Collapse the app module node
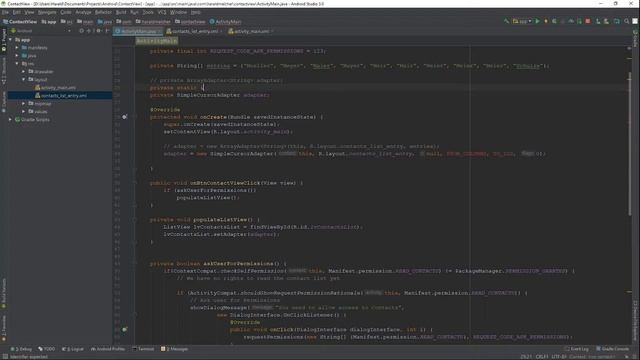Viewport: 640px width, 360px height. pyautogui.click(x=11, y=40)
